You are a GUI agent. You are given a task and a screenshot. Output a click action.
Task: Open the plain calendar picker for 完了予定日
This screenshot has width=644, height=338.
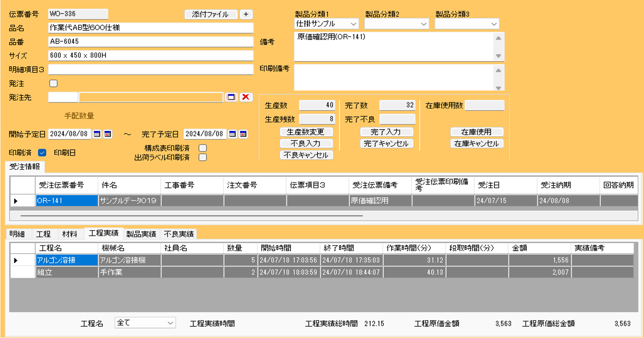[x=232, y=134]
